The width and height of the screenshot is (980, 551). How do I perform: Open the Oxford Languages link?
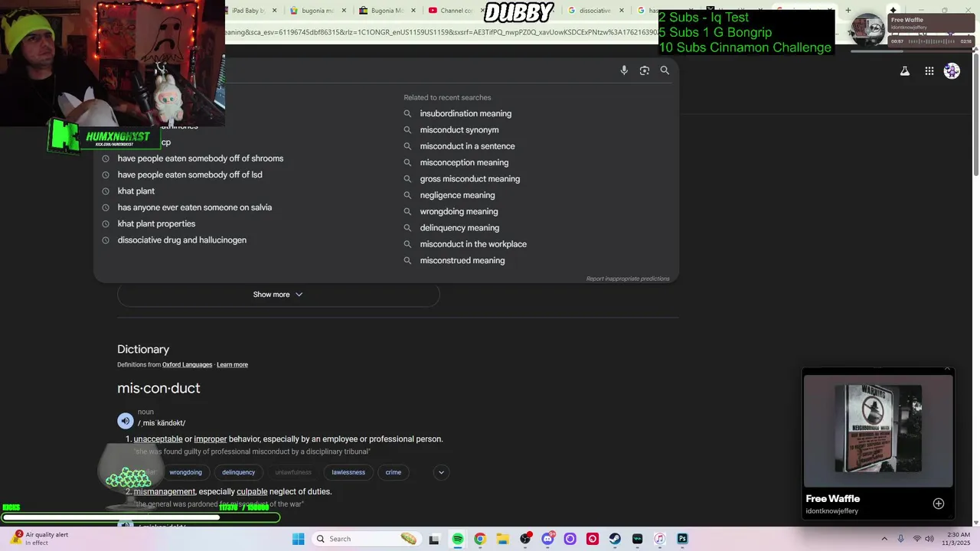[187, 365]
